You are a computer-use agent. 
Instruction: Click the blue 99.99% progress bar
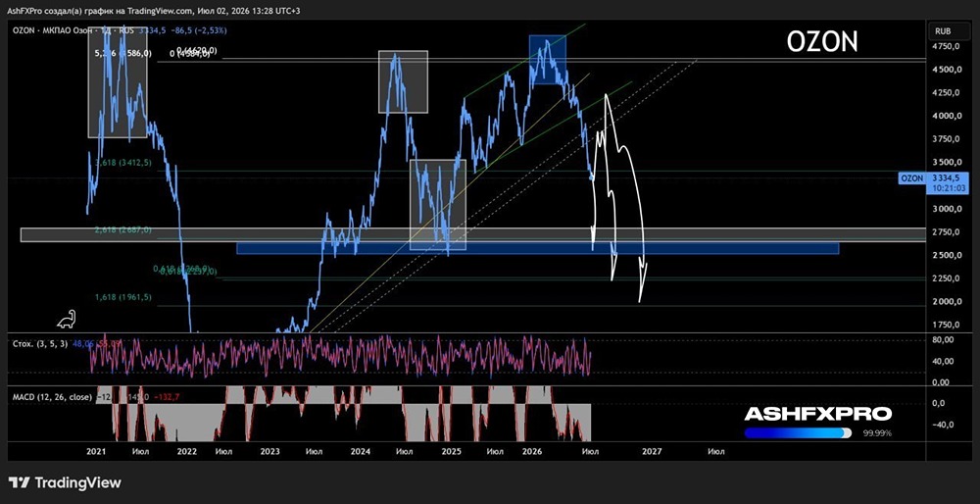pyautogui.click(x=798, y=433)
